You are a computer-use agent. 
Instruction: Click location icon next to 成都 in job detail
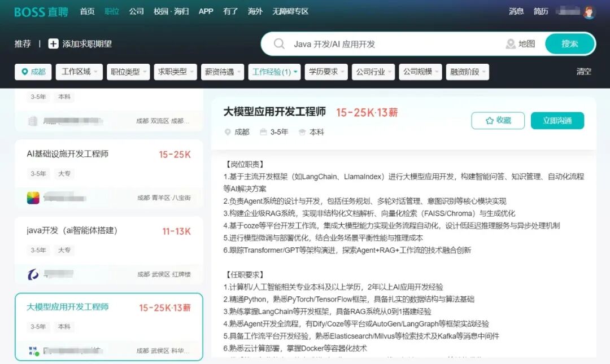[228, 132]
